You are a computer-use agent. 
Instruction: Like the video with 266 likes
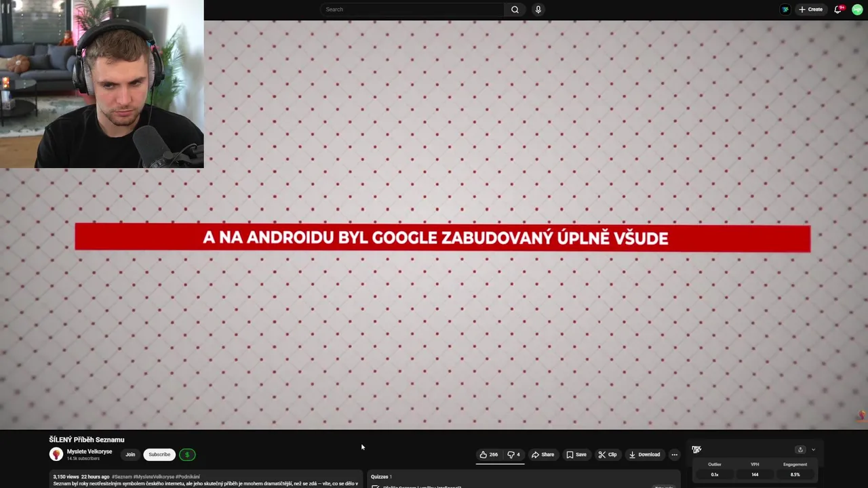(x=489, y=455)
